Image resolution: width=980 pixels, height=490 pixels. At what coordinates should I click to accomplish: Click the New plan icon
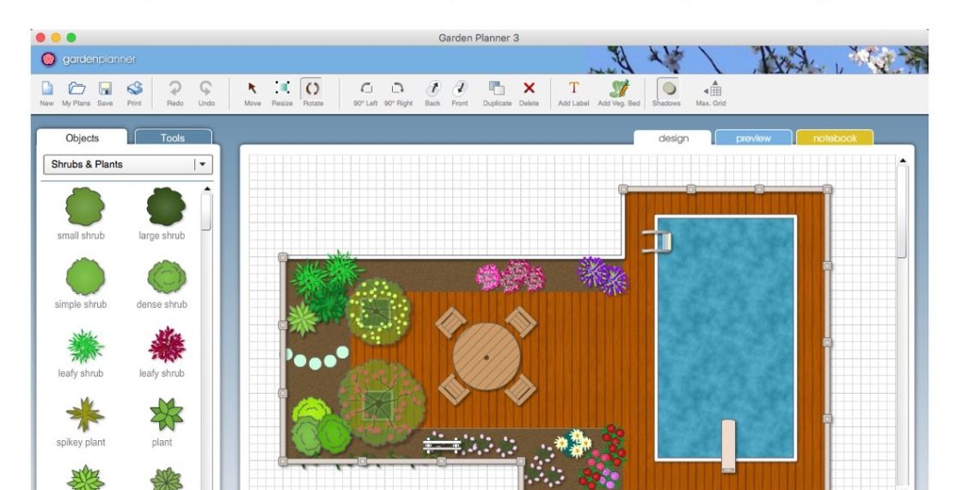pyautogui.click(x=46, y=89)
